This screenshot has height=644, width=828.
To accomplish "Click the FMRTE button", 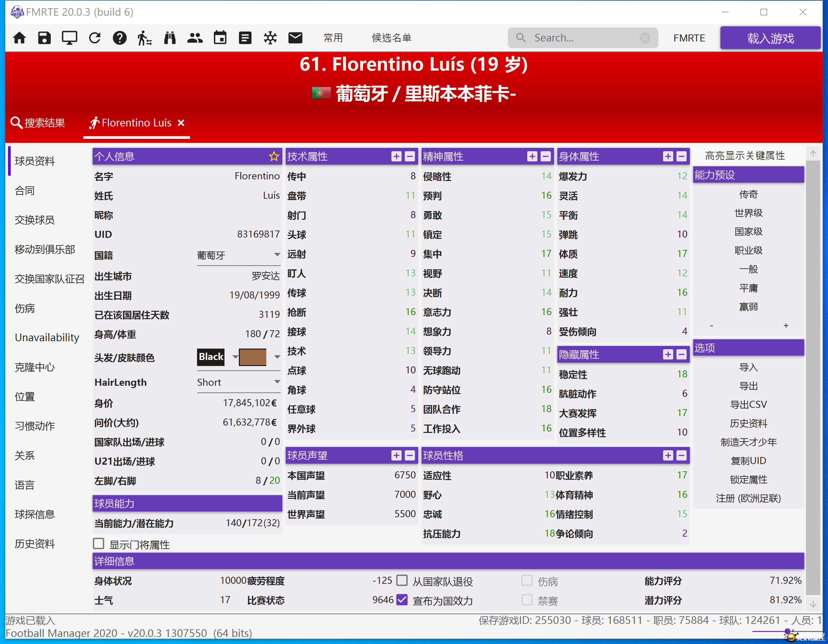I will [x=689, y=38].
